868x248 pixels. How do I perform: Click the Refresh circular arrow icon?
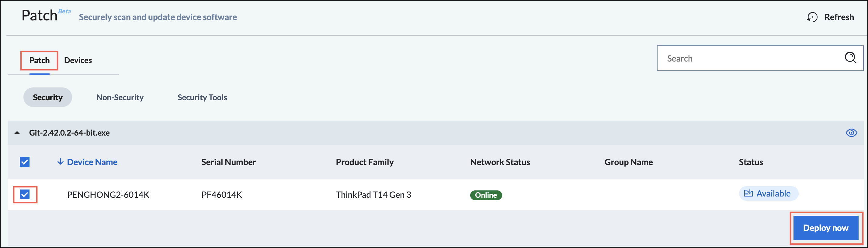(x=812, y=17)
